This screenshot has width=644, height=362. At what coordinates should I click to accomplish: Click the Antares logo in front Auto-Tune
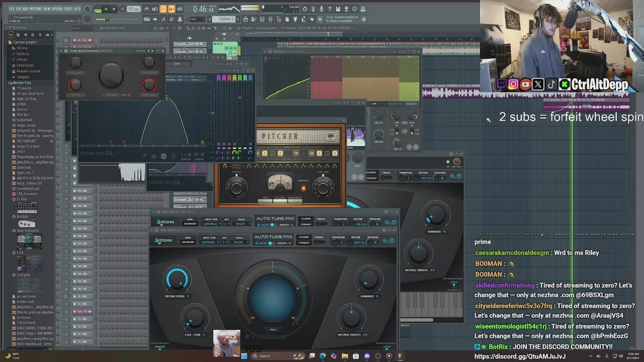(163, 241)
